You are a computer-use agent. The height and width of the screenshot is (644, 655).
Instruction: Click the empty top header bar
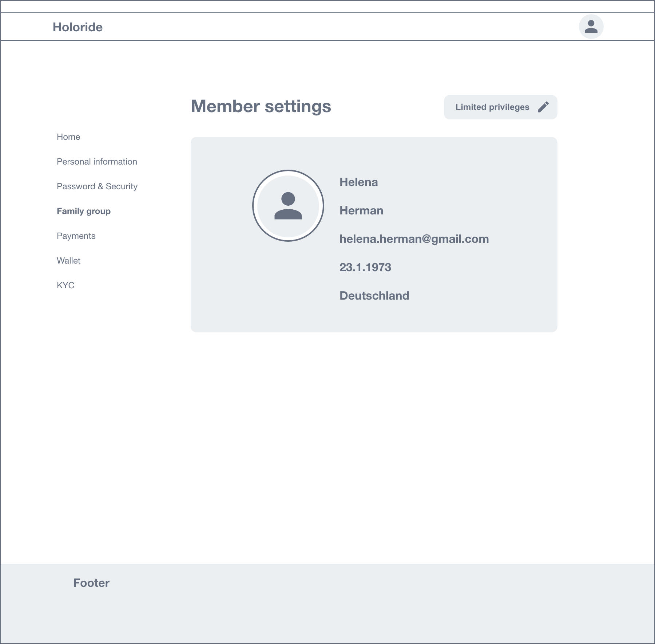click(327, 7)
